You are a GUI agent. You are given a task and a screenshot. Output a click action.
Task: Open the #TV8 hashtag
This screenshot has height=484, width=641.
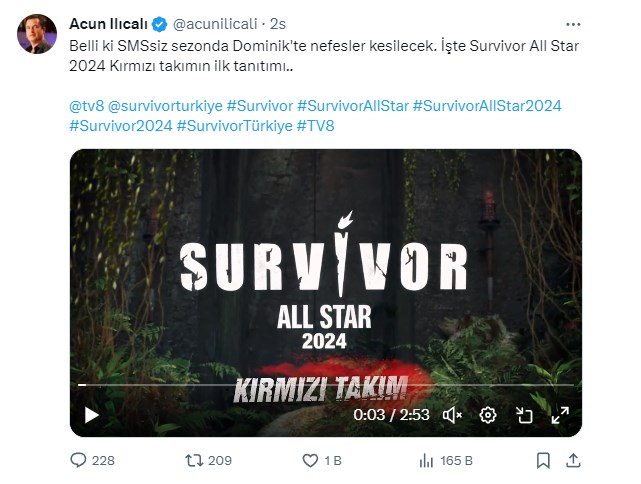(317, 126)
